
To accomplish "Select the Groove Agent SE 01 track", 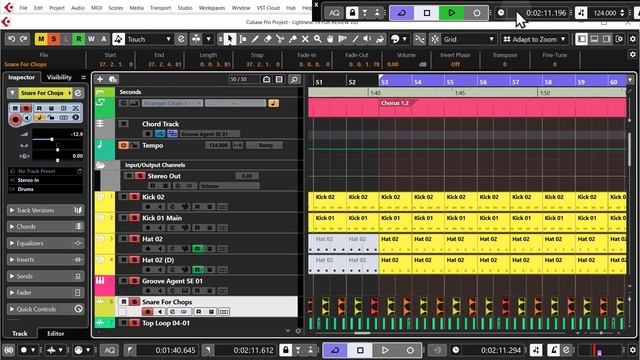I will (x=172, y=281).
